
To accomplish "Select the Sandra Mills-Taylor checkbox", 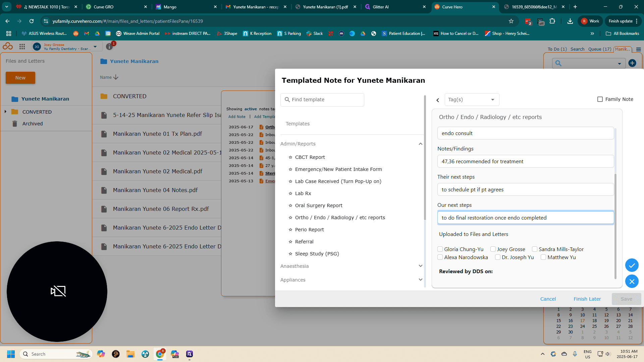I will click(535, 249).
